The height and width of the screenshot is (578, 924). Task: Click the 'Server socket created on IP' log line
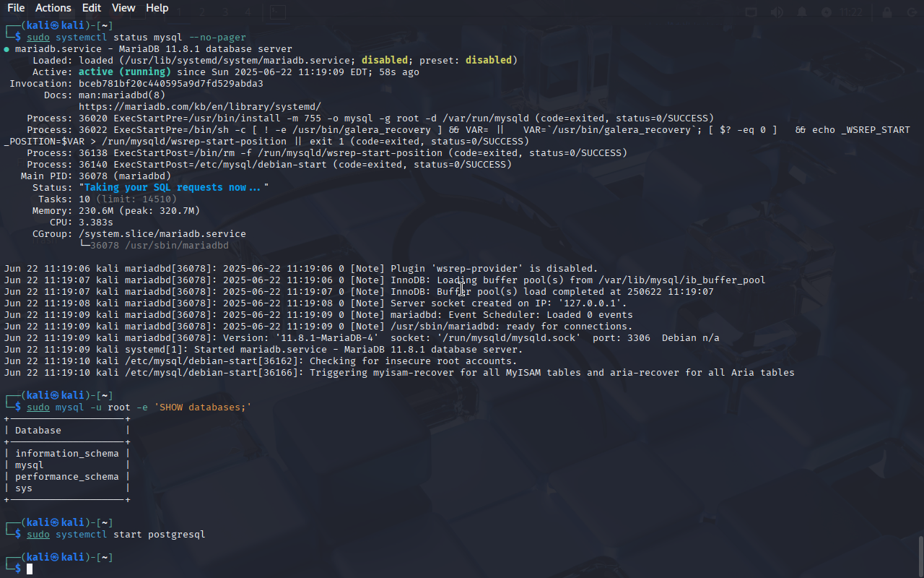[315, 303]
